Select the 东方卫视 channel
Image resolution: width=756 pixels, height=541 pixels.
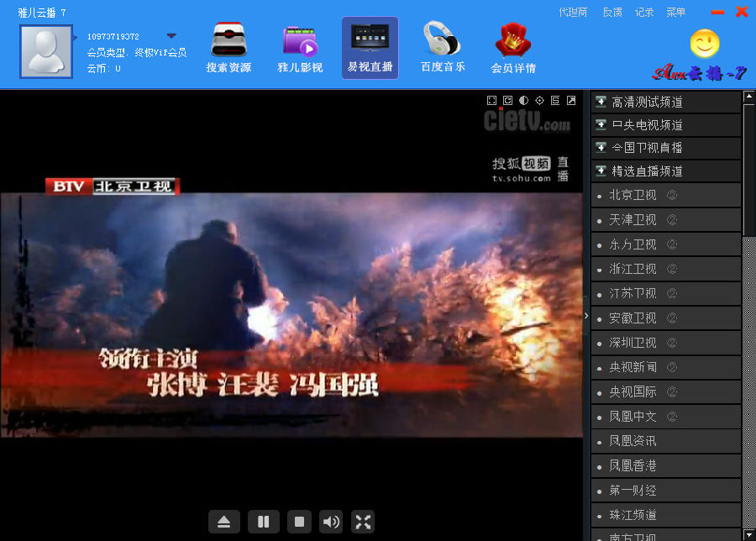click(666, 244)
